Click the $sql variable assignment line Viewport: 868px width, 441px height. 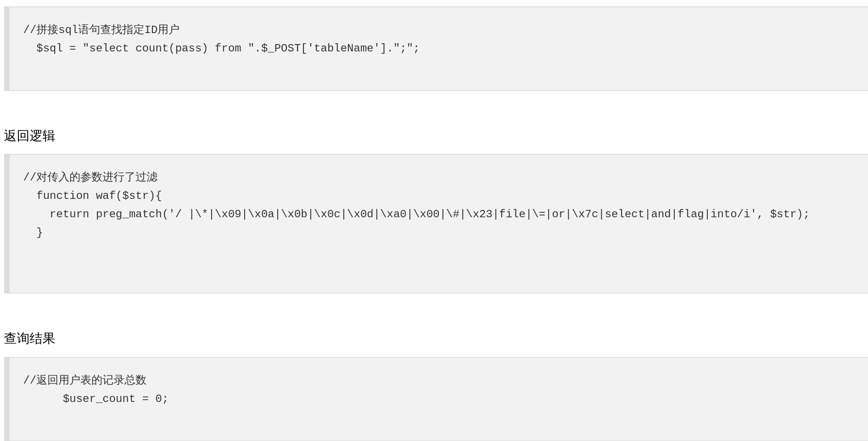click(x=227, y=48)
